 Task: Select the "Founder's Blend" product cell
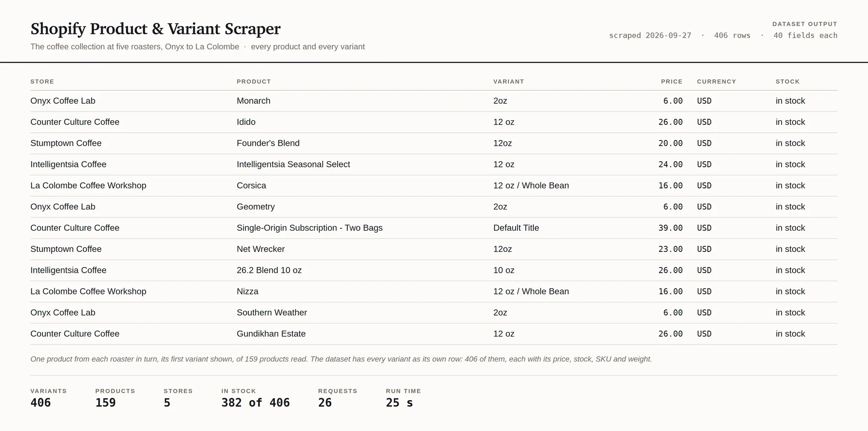[268, 143]
